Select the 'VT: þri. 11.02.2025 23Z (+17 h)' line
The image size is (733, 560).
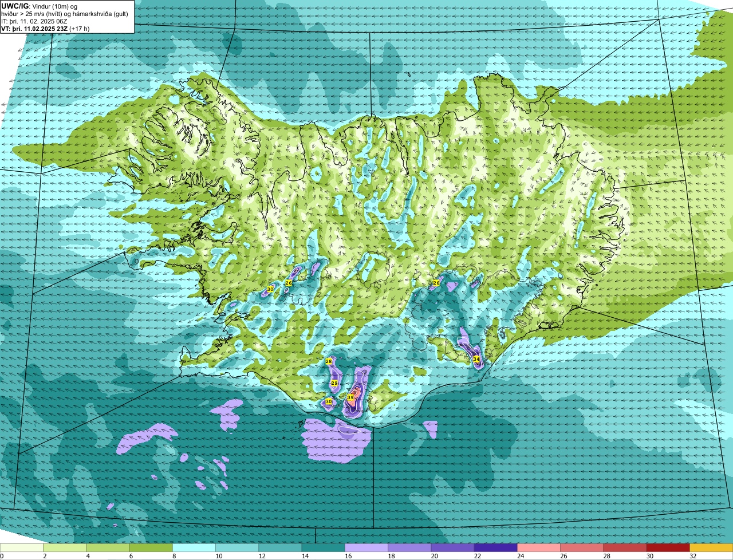click(x=45, y=29)
